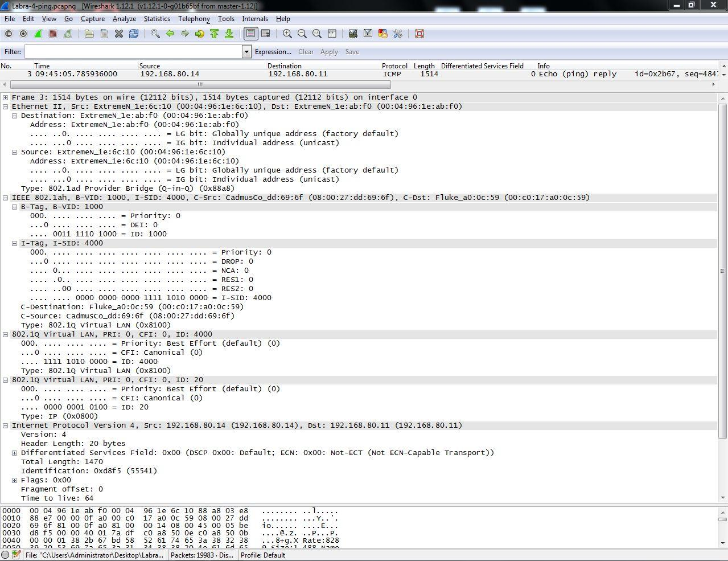The height and width of the screenshot is (561, 728).
Task: Go to packet number icon
Action: [199, 34]
